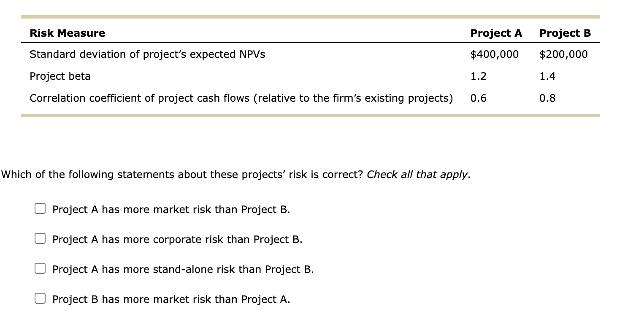Click the Project beta row label
Image resolution: width=644 pixels, height=313 pixels.
(60, 76)
